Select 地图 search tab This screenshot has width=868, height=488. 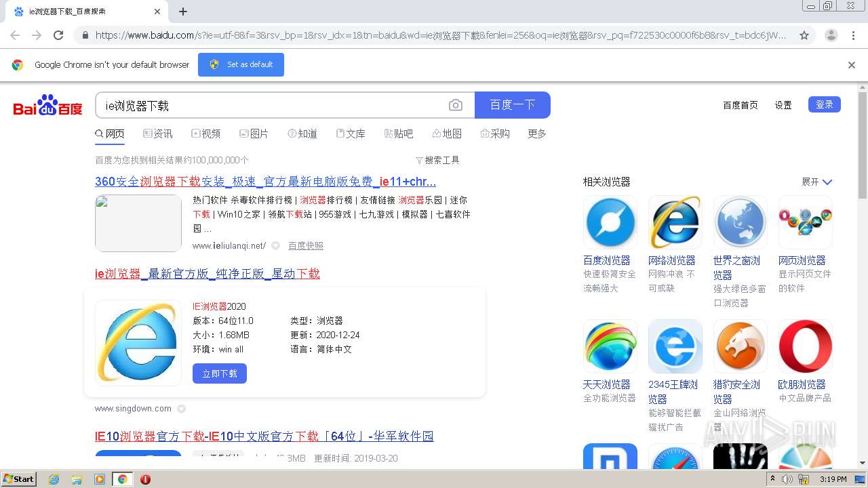tap(447, 134)
